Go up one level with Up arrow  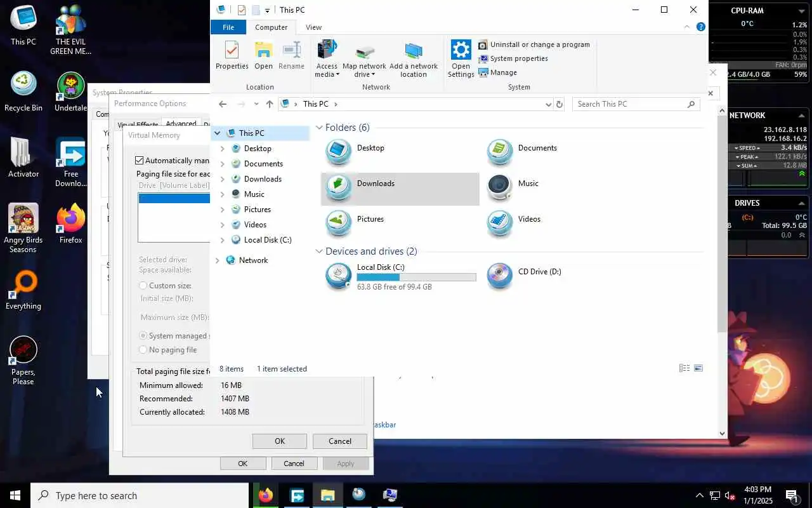click(x=270, y=104)
